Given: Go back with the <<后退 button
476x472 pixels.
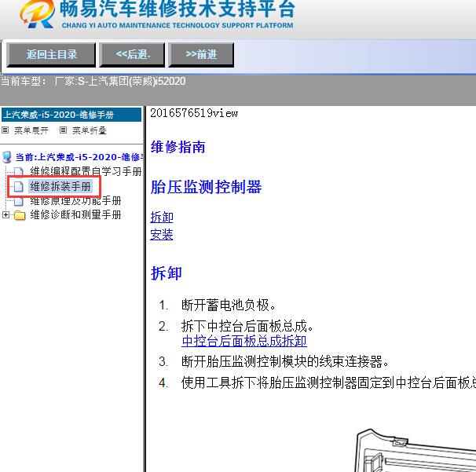Looking at the screenshot, I should (133, 55).
